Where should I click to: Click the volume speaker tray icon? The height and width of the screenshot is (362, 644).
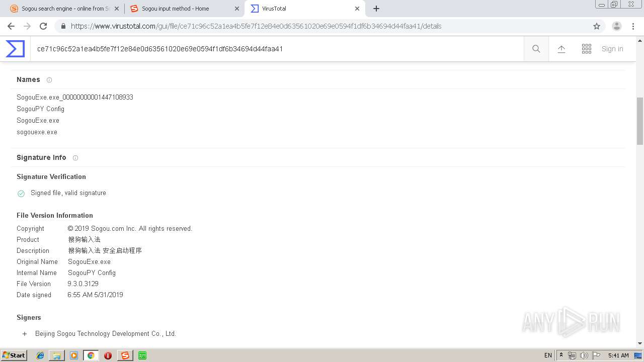point(584,355)
